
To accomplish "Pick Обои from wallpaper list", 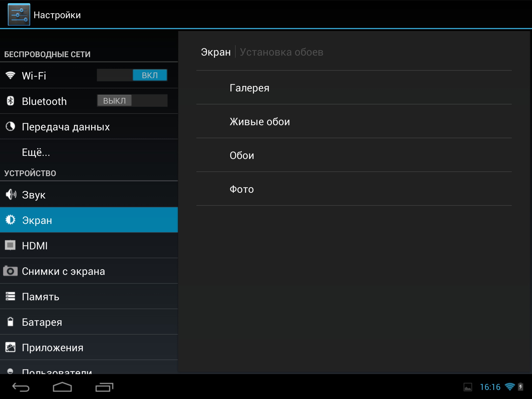I will 242,155.
